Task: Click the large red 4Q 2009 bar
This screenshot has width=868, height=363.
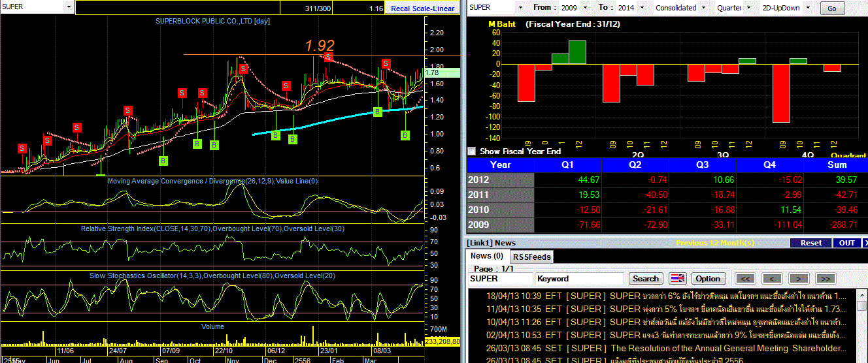Action: point(781,93)
